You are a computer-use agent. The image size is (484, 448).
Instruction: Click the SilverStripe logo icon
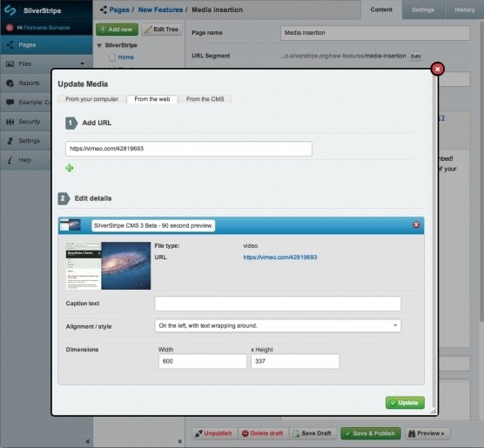coord(10,10)
